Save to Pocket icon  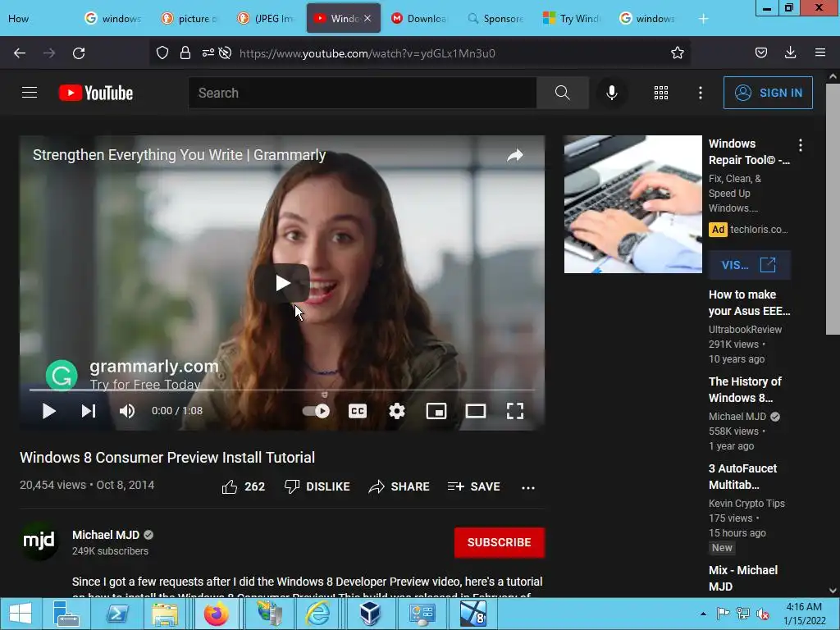pos(760,52)
